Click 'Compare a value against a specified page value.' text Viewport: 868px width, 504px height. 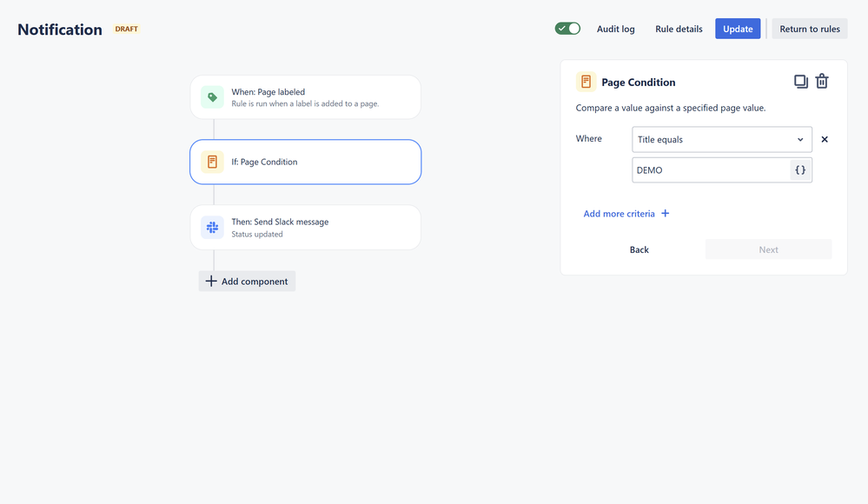click(x=671, y=108)
